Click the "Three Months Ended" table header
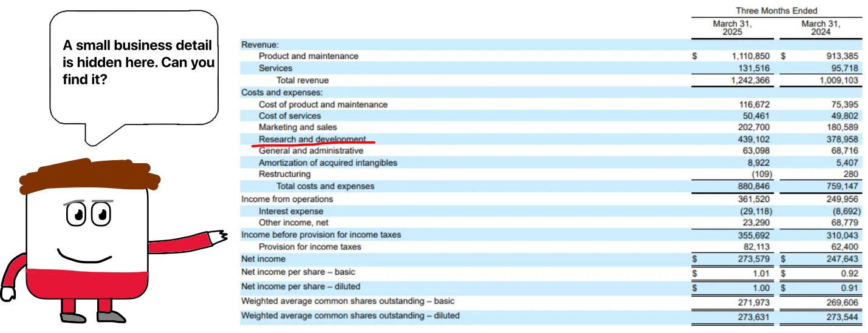The width and height of the screenshot is (868, 333). (776, 10)
